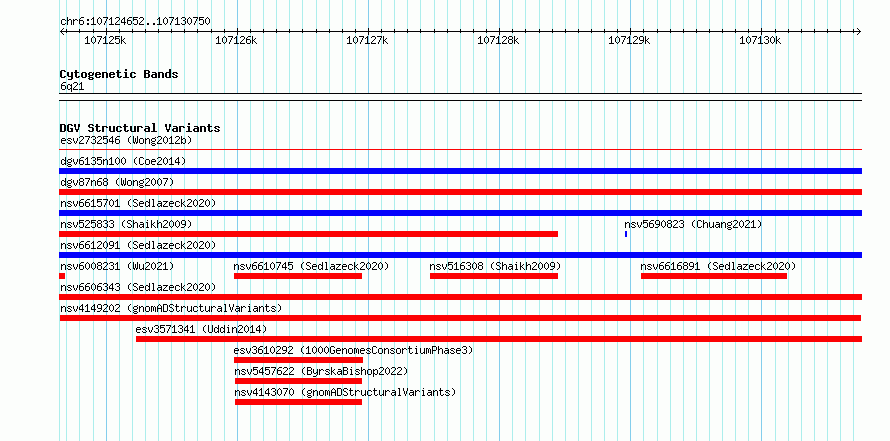Click the 107125k ruler label

coord(106,40)
